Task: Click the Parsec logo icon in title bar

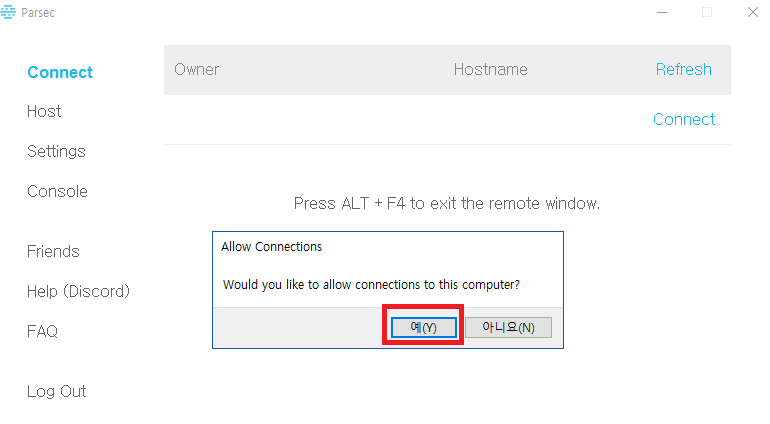Action: [x=8, y=12]
